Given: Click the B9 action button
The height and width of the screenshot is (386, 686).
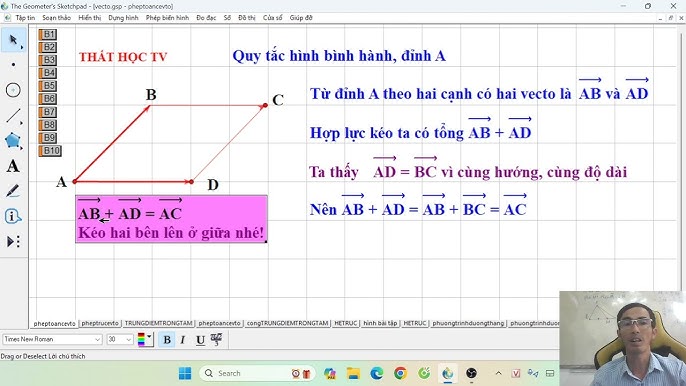Looking at the screenshot, I should pyautogui.click(x=47, y=138).
